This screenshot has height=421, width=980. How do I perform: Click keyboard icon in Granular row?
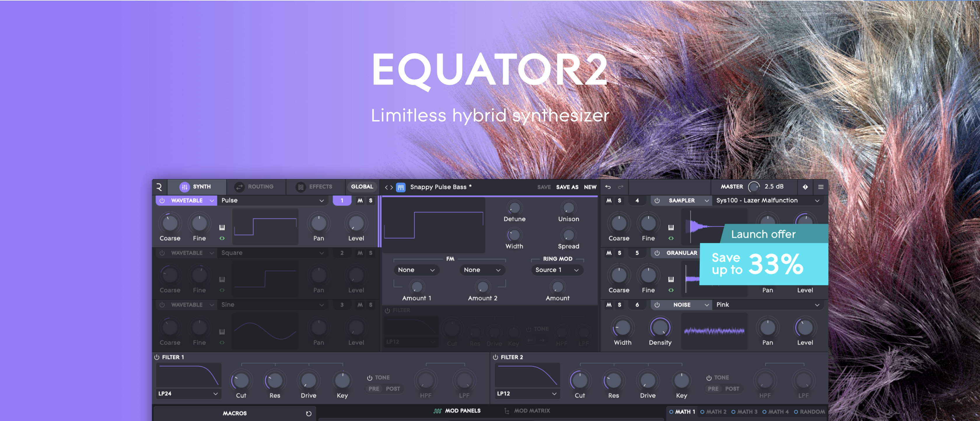(671, 279)
